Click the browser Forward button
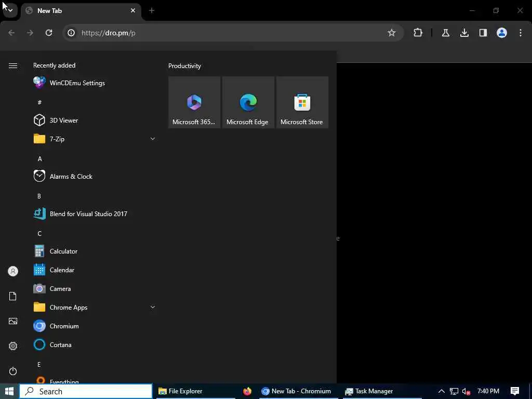 point(30,33)
